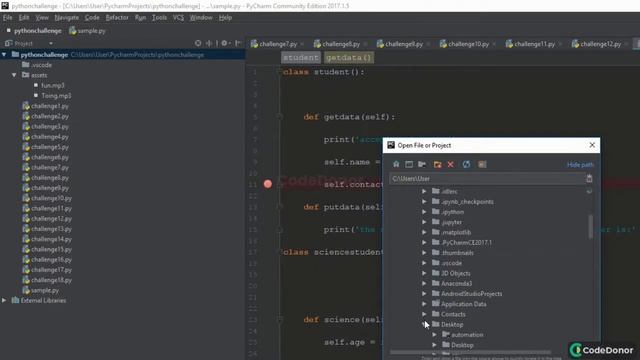Switch to challenge7.py editor tab
The height and width of the screenshot is (360, 640).
coord(278,44)
